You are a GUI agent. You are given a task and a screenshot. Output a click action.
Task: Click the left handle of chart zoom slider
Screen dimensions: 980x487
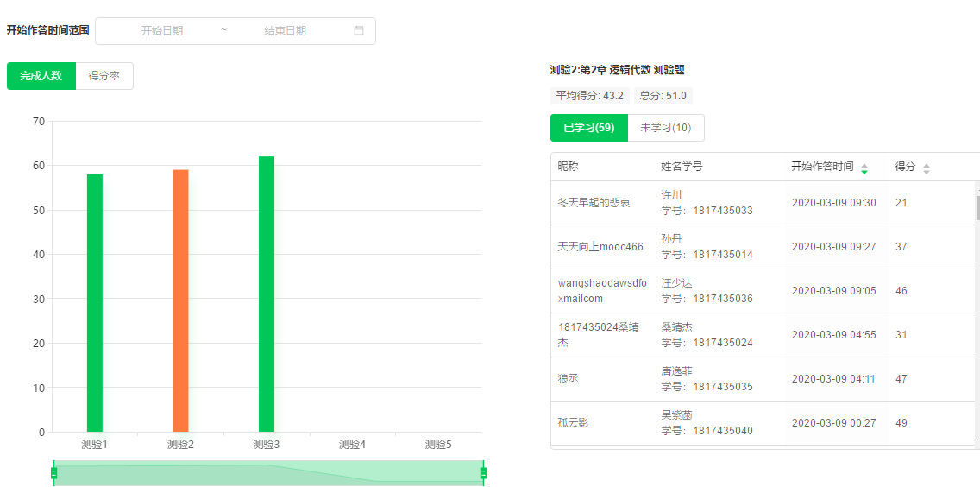pyautogui.click(x=53, y=473)
